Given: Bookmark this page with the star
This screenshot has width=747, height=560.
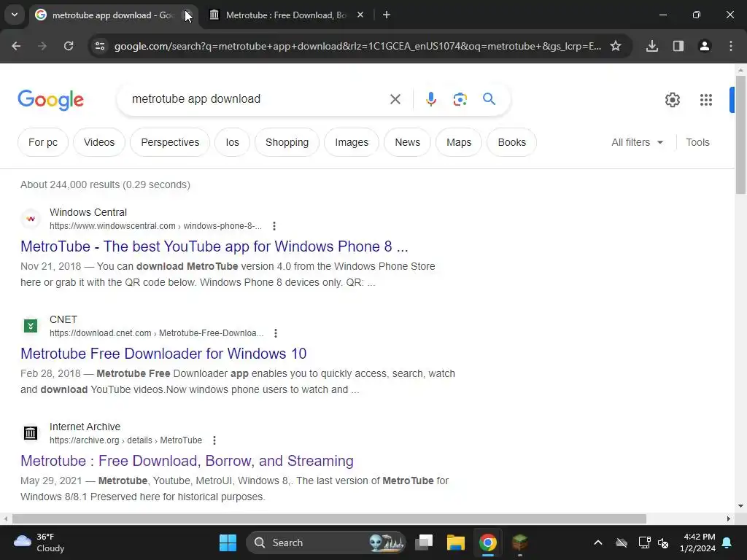Looking at the screenshot, I should 616,46.
